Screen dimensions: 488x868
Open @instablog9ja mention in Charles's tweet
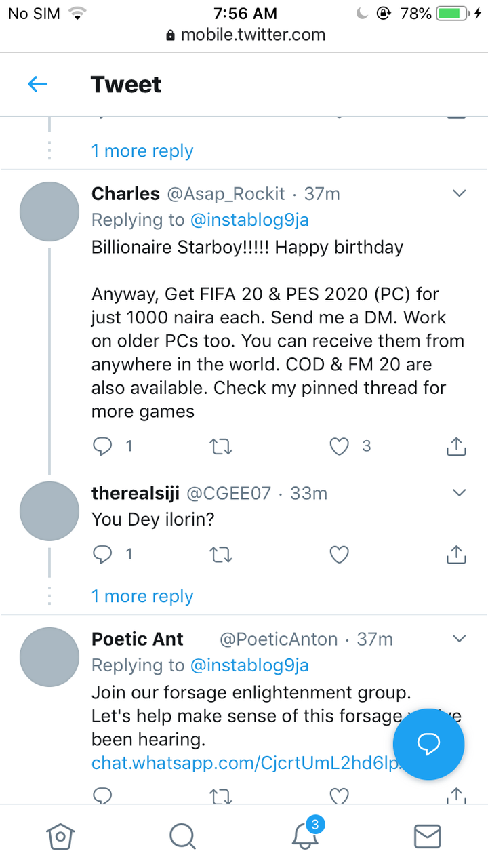tap(249, 220)
